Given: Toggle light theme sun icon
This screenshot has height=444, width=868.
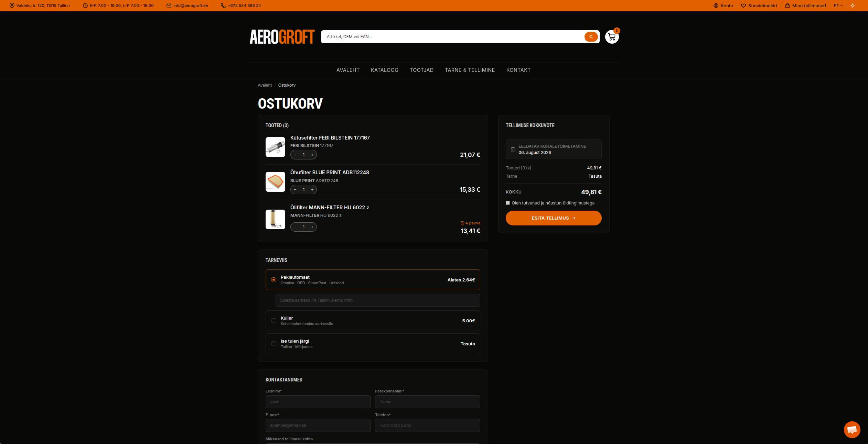Looking at the screenshot, I should [x=853, y=5].
